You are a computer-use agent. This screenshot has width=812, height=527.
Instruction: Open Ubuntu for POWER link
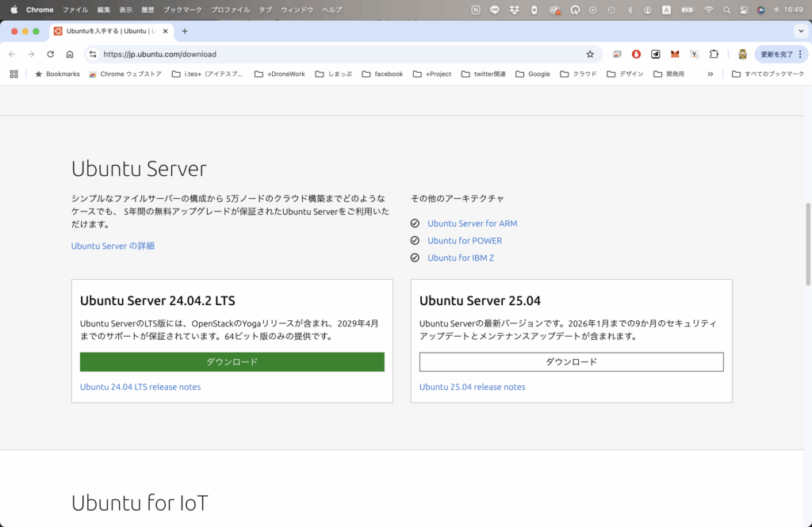pos(465,241)
